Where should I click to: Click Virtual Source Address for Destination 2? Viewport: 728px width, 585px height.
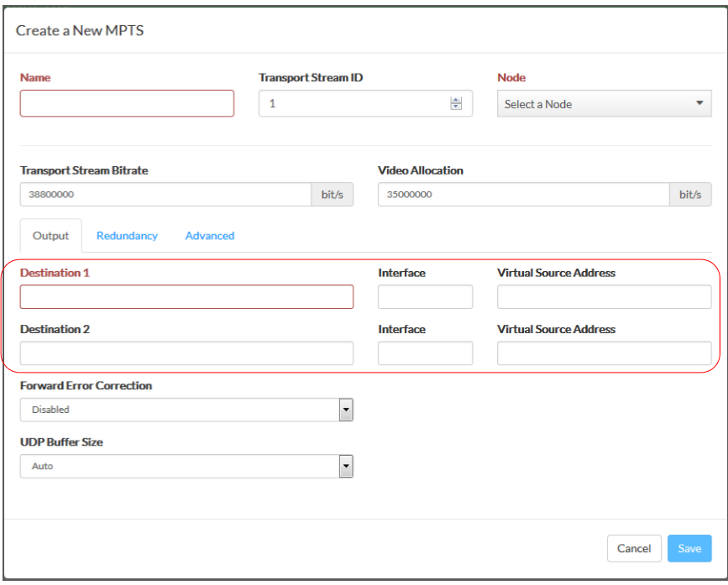[604, 353]
